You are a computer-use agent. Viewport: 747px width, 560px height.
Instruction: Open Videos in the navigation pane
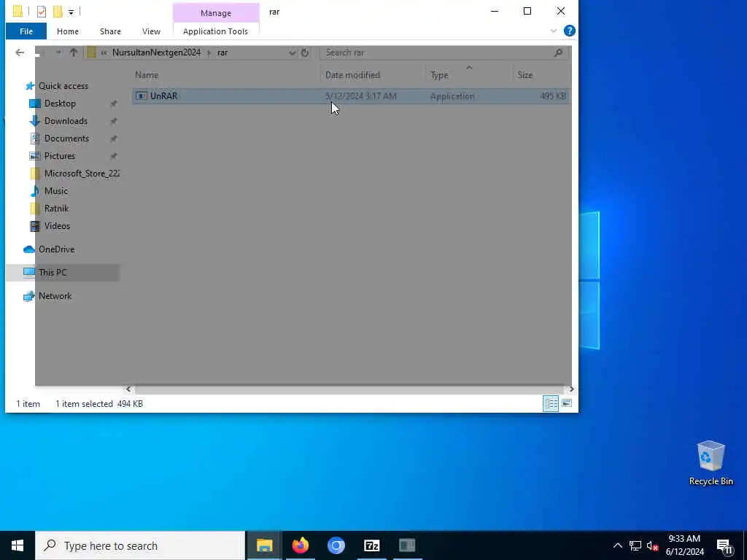tap(57, 226)
